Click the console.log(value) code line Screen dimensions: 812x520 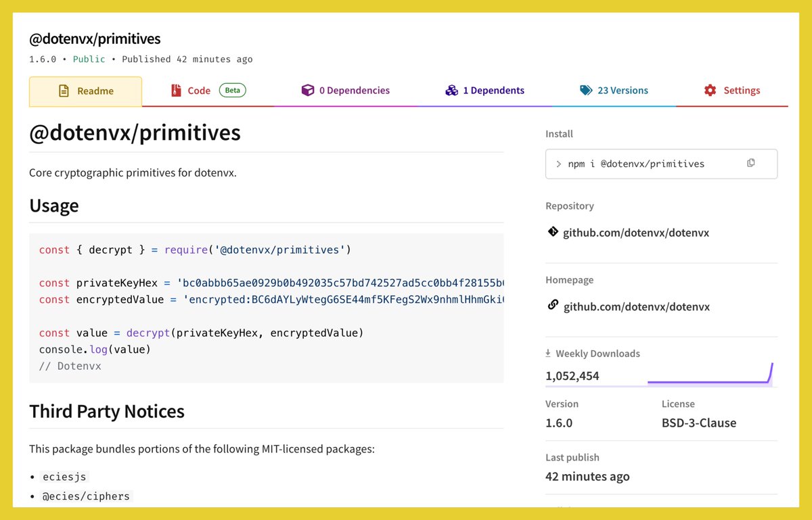coord(95,350)
